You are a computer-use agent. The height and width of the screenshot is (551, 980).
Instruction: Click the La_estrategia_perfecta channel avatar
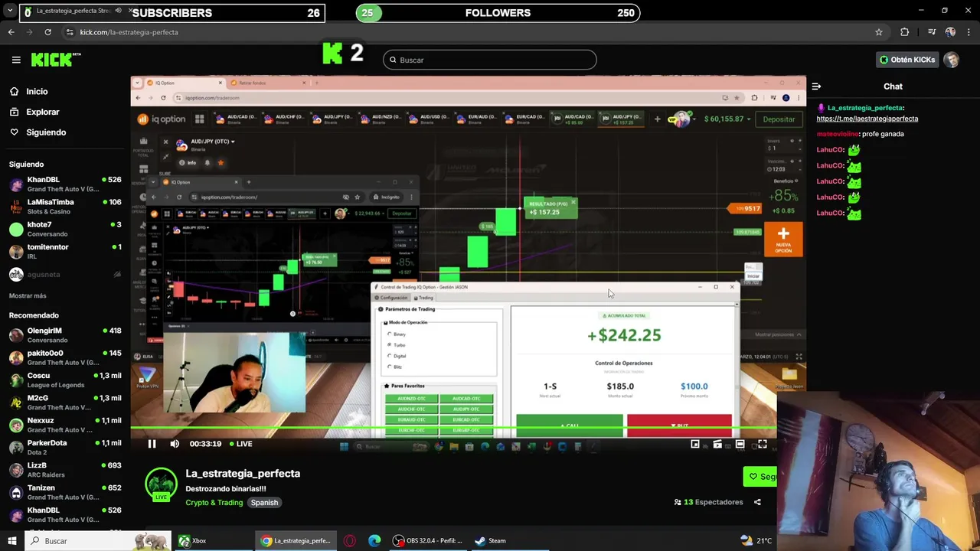tap(161, 484)
